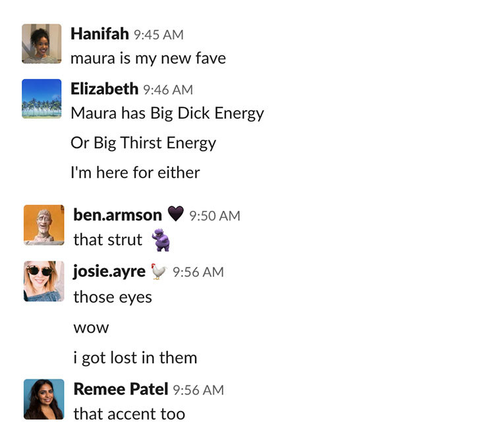504x446 pixels.
Task: Select the 'that accent too' message
Action: (129, 414)
